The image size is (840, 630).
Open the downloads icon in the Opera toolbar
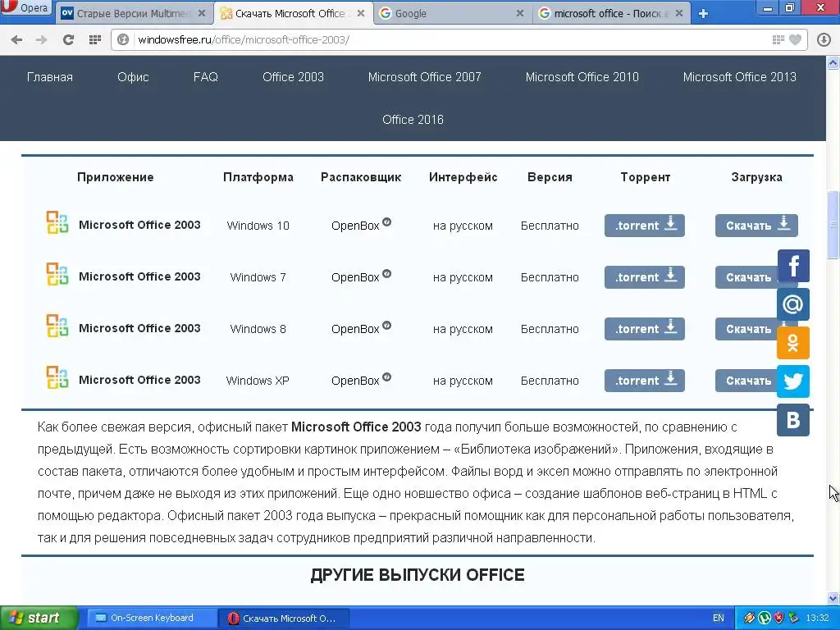[824, 39]
